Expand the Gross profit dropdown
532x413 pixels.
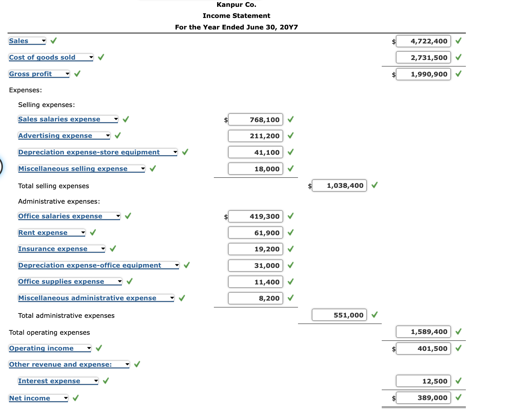pos(39,74)
